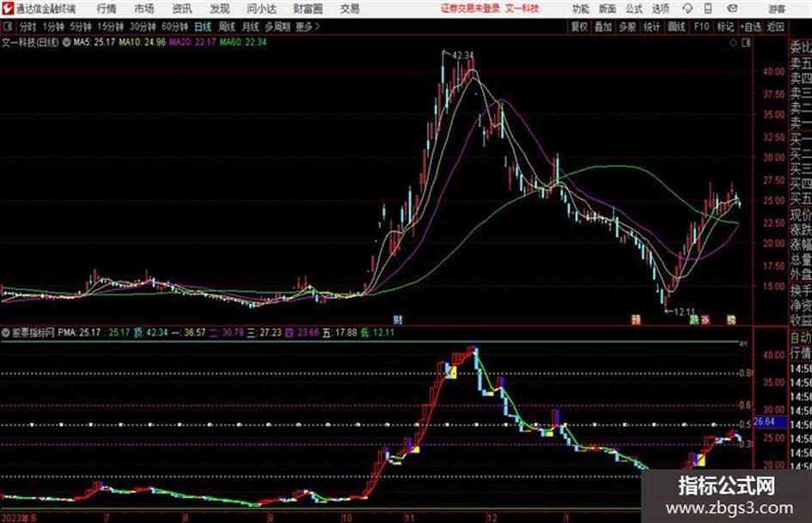812x523 pixels.
Task: Click the blue 财 marker on main chart
Action: 398,319
